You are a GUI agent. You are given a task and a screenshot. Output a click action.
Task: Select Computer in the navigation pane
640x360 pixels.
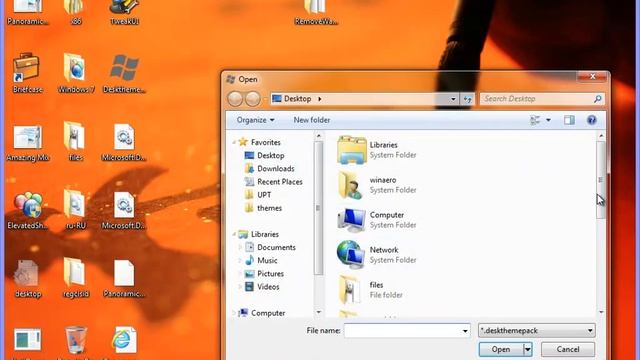[262, 313]
